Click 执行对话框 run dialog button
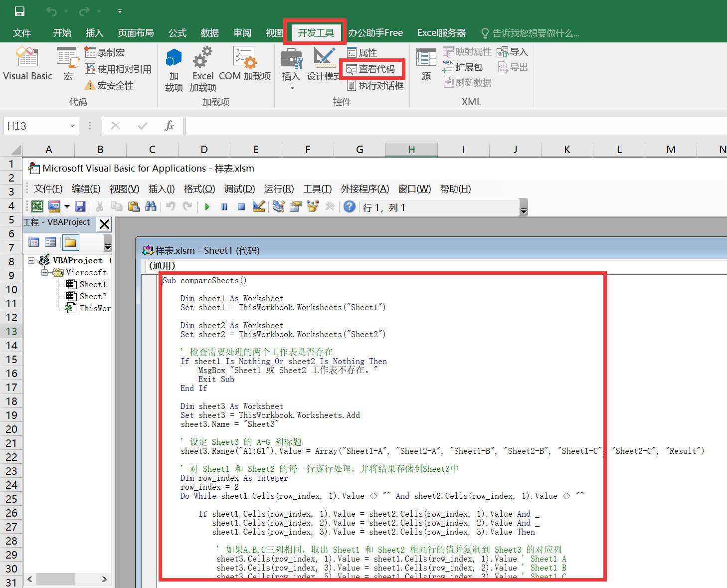Viewport: 727px width, 588px height. (375, 85)
